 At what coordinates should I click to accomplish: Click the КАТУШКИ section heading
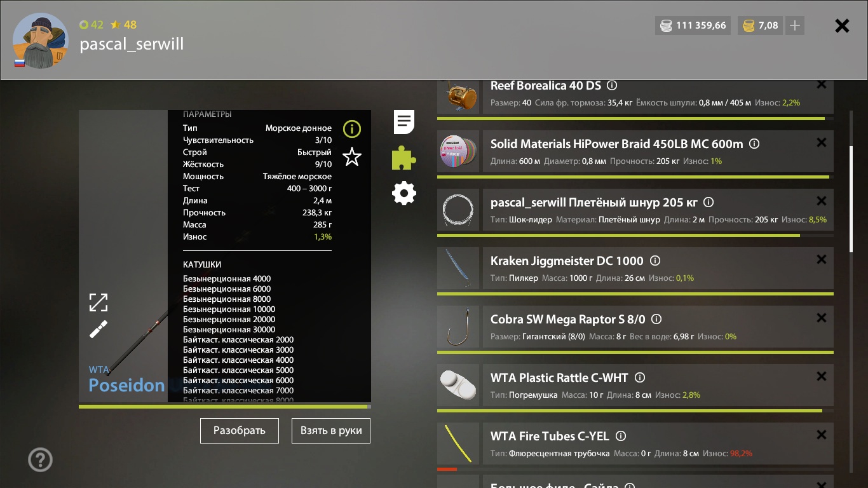click(x=202, y=265)
